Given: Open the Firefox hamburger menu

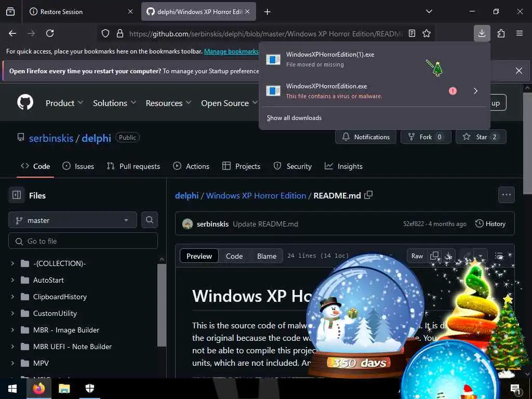Looking at the screenshot, I should [x=520, y=33].
